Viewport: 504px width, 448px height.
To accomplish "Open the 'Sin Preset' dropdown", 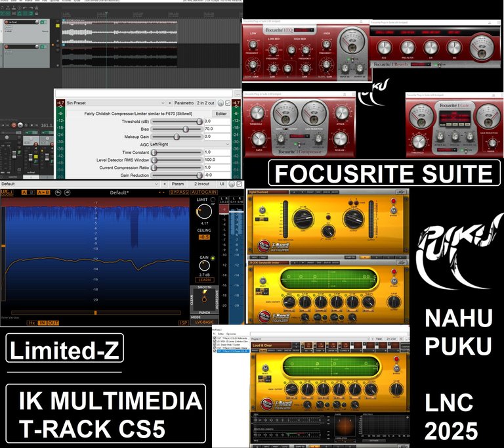I will pyautogui.click(x=115, y=103).
